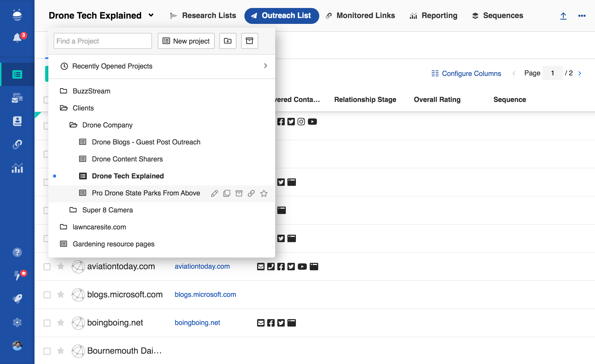Star the Pro Drone State Parks project
Image resolution: width=595 pixels, height=364 pixels.
click(x=264, y=193)
